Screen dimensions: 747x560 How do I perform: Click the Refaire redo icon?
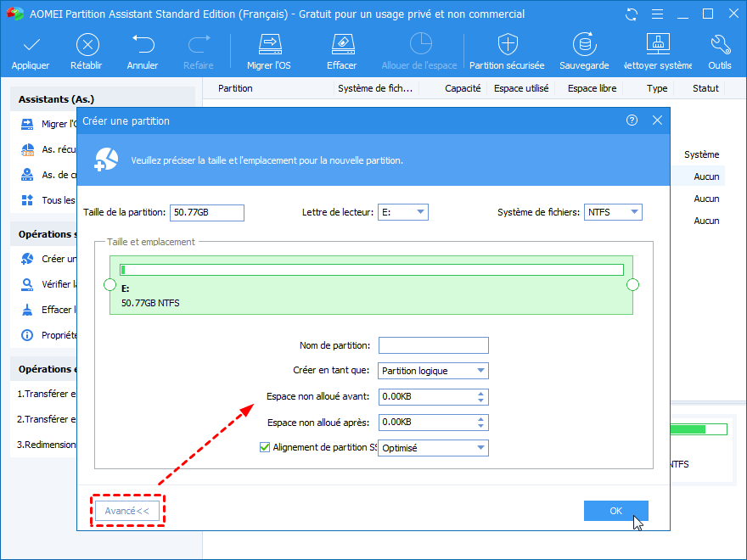tap(199, 44)
